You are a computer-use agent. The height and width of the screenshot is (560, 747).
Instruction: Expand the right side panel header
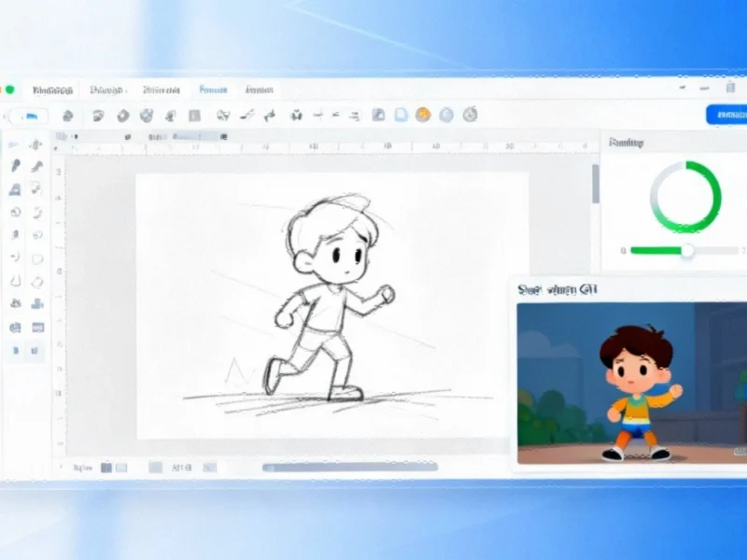click(626, 143)
